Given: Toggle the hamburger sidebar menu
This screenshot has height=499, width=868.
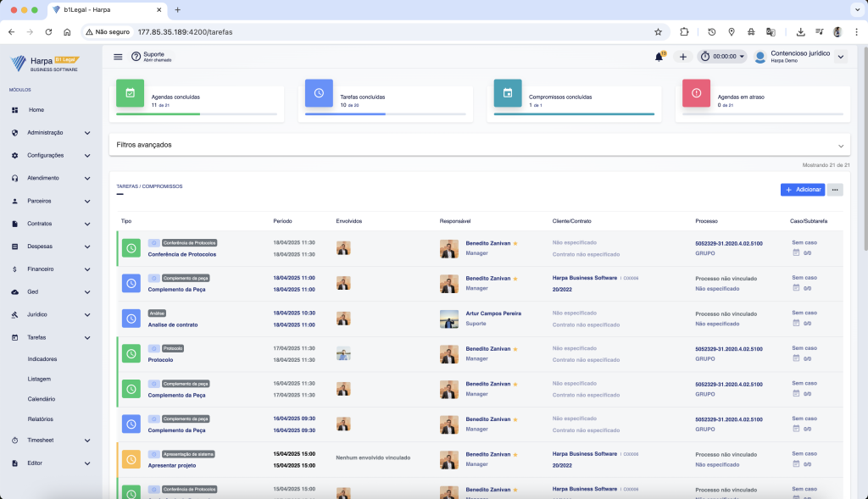Looking at the screenshot, I should click(118, 57).
